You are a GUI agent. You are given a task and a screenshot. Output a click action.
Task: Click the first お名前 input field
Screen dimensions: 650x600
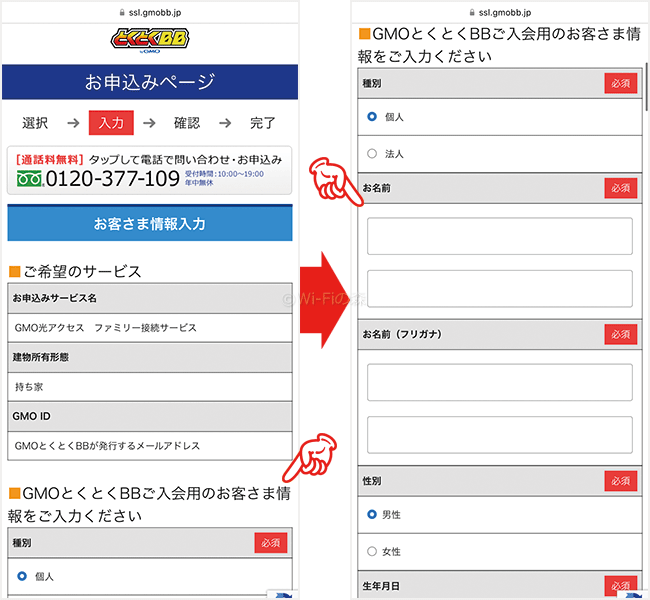(500, 236)
